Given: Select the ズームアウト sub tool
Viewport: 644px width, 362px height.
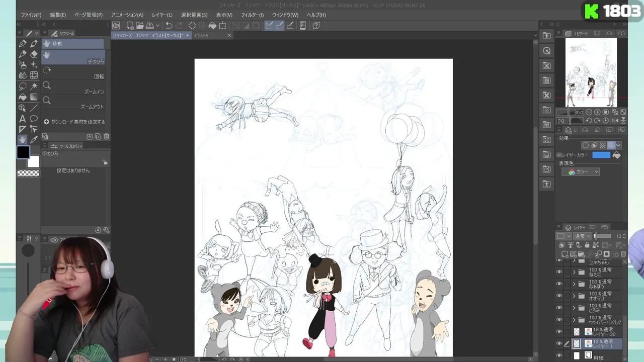Looking at the screenshot, I should (73, 103).
